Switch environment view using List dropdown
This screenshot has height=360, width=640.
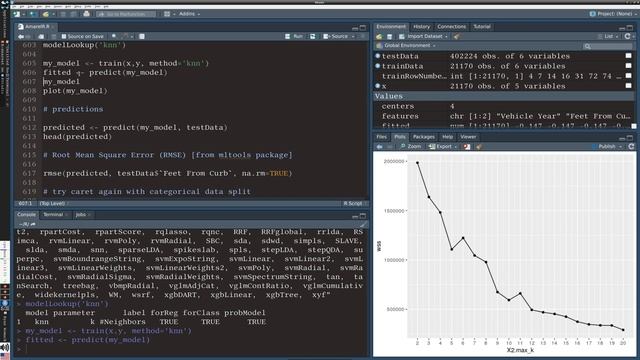tap(608, 36)
